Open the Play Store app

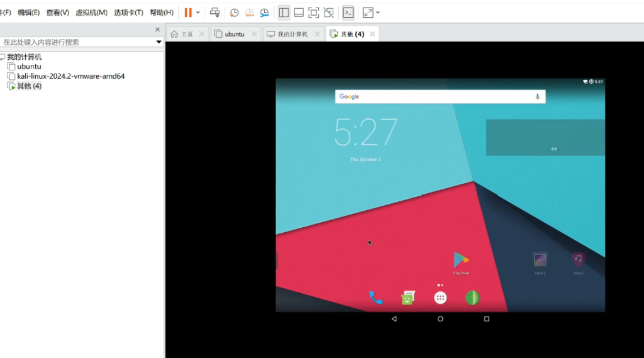click(x=461, y=260)
